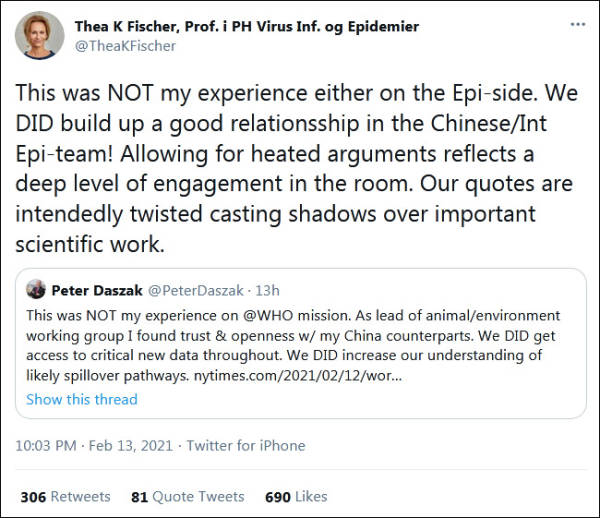Click Peter Daszak's small avatar in quoted tweet
The width and height of the screenshot is (600, 518).
point(36,290)
